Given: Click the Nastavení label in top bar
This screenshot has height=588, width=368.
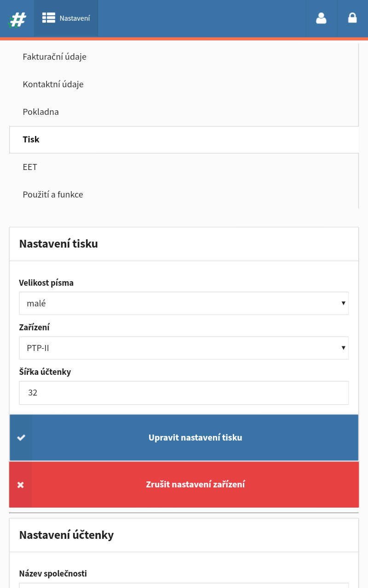Looking at the screenshot, I should point(75,18).
